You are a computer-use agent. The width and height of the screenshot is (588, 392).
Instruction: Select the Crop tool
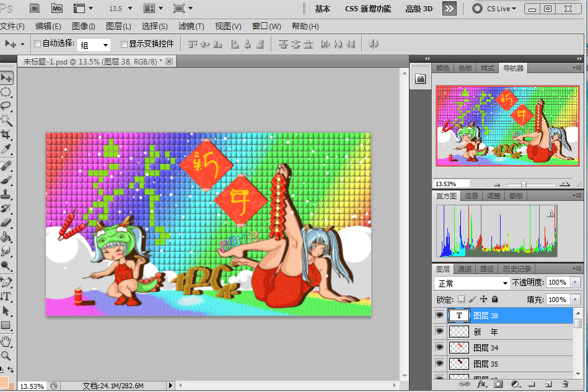6,135
